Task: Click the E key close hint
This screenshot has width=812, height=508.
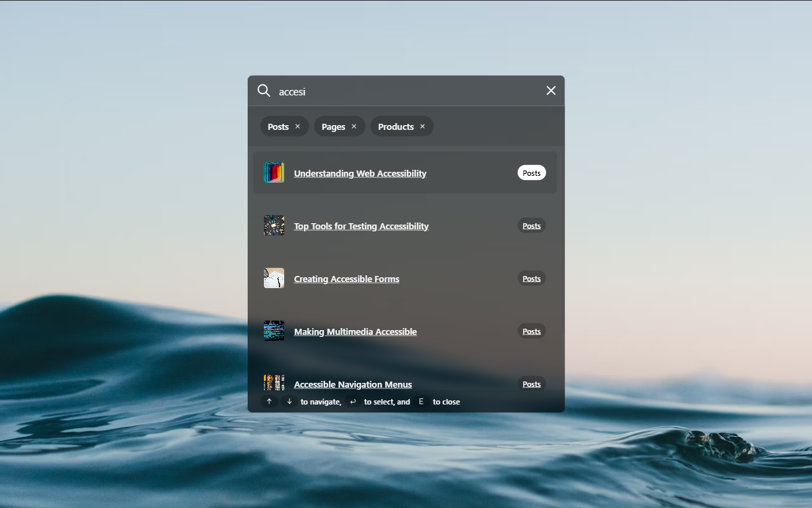Action: (422, 401)
